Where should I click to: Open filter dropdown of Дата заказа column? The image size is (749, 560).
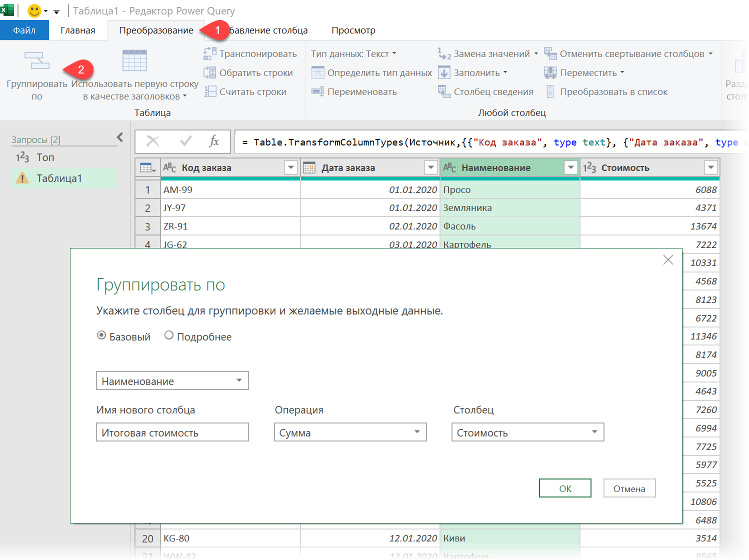pyautogui.click(x=431, y=167)
